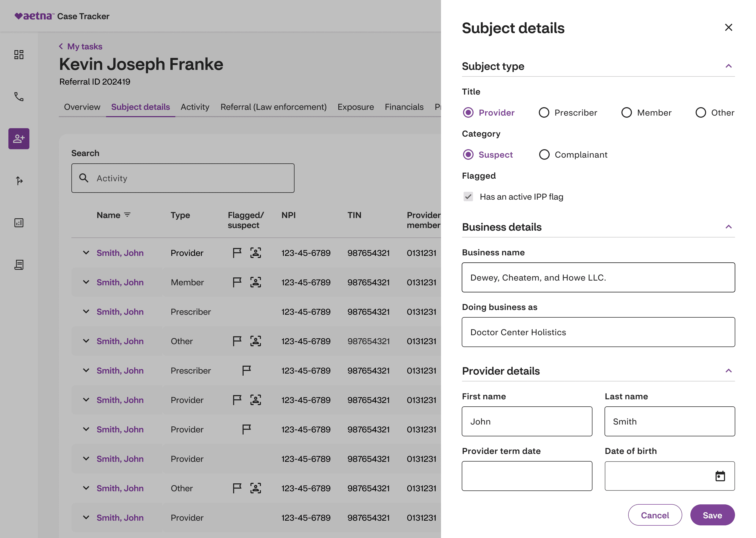
Task: Click the phone icon in sidebar
Action: tap(19, 97)
